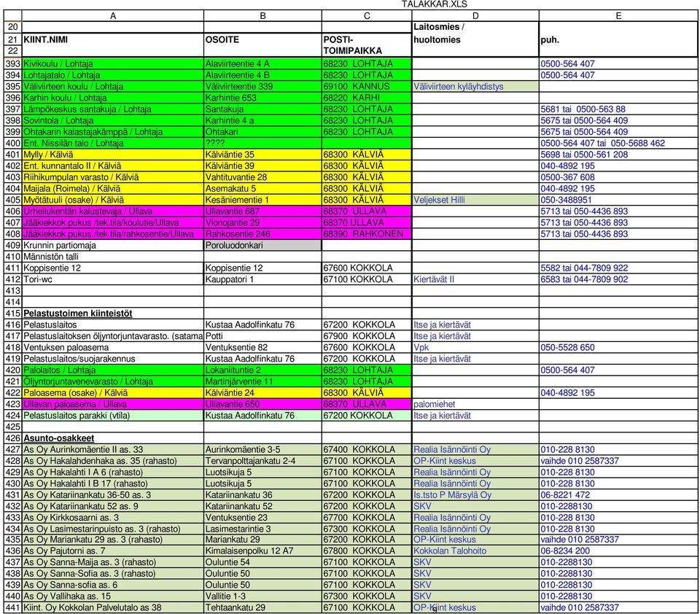The width and height of the screenshot is (700, 614).
Task: Select cell Lohtajatalo / Lohtaja
Action: 113,75
